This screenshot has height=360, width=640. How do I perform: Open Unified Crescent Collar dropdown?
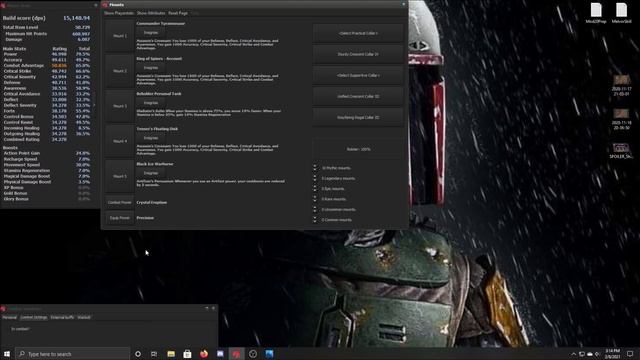[358, 96]
